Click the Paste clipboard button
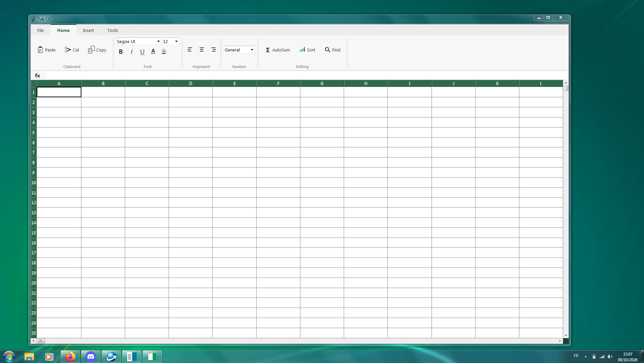This screenshot has height=363, width=644. pos(46,50)
